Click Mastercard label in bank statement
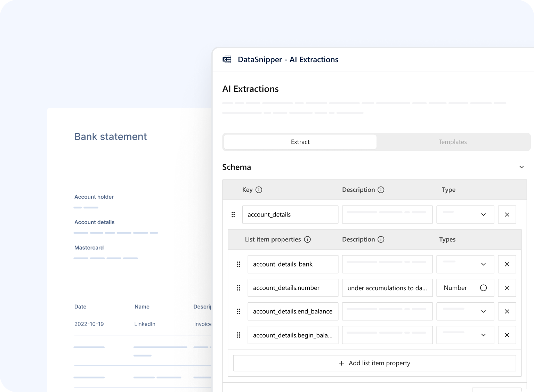534x392 pixels. pos(89,247)
